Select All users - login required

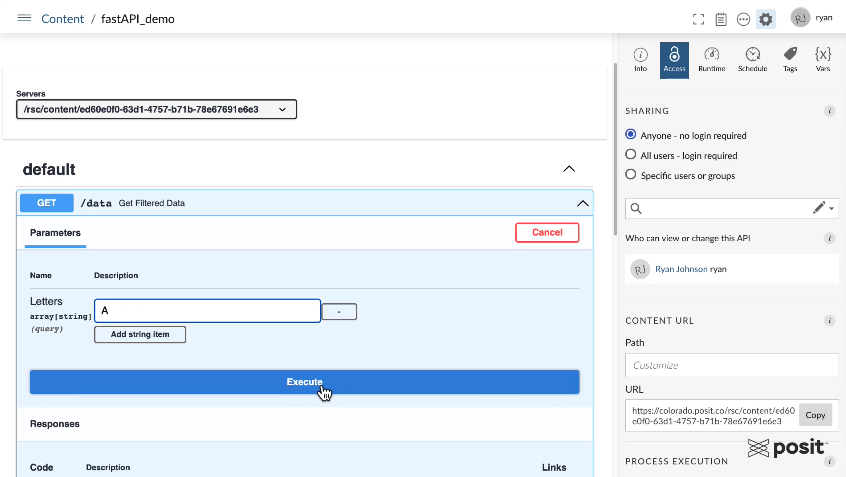point(631,155)
